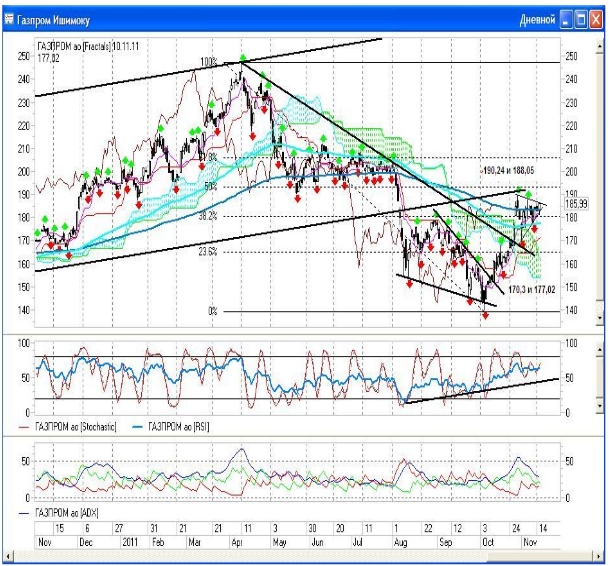Click the horizontal scrollbar thumb near the right end
The height and width of the screenshot is (566, 609).
[x=540, y=557]
